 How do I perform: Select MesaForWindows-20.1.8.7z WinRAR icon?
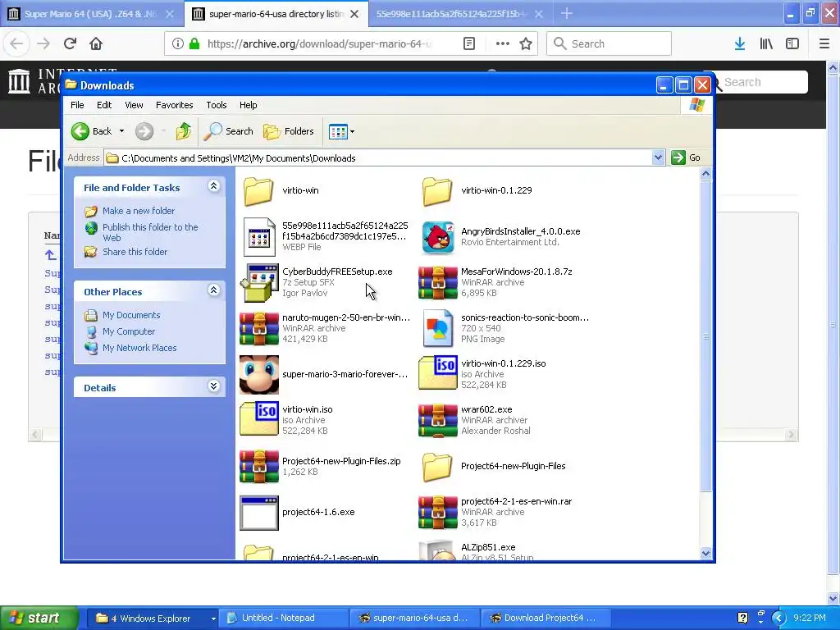[x=438, y=283]
